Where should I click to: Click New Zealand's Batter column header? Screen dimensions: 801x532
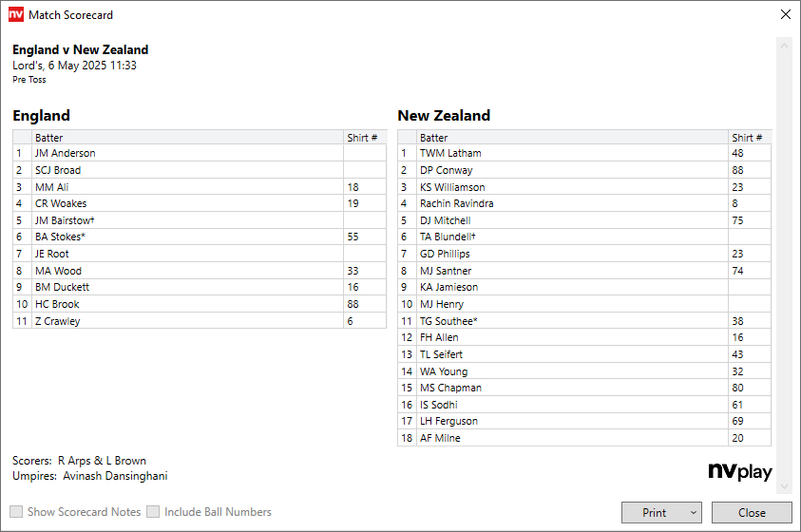click(572, 138)
